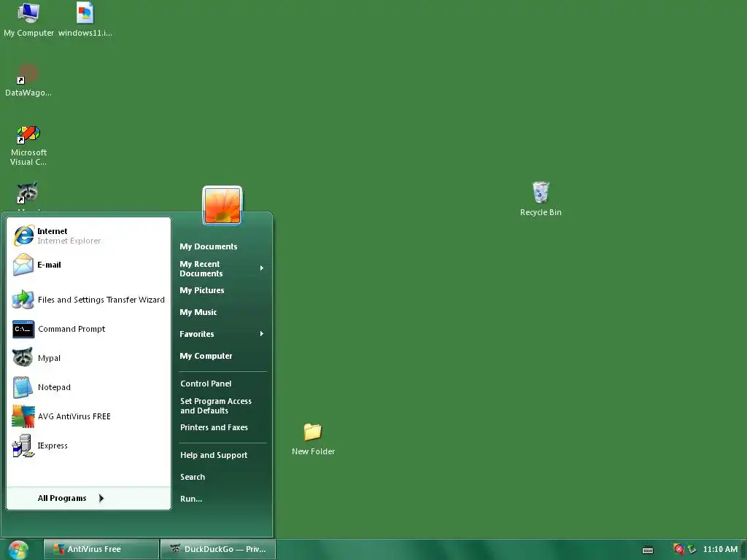Click the red shield tray icon

pyautogui.click(x=678, y=549)
